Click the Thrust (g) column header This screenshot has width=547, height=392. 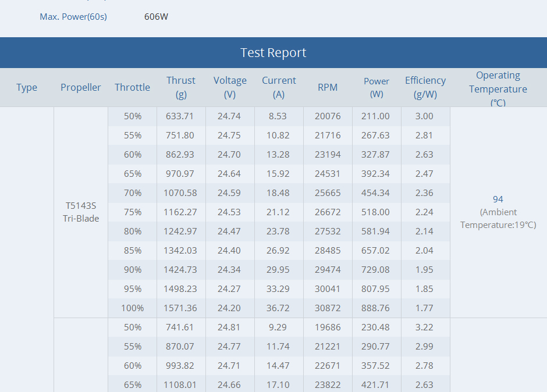[x=181, y=87]
